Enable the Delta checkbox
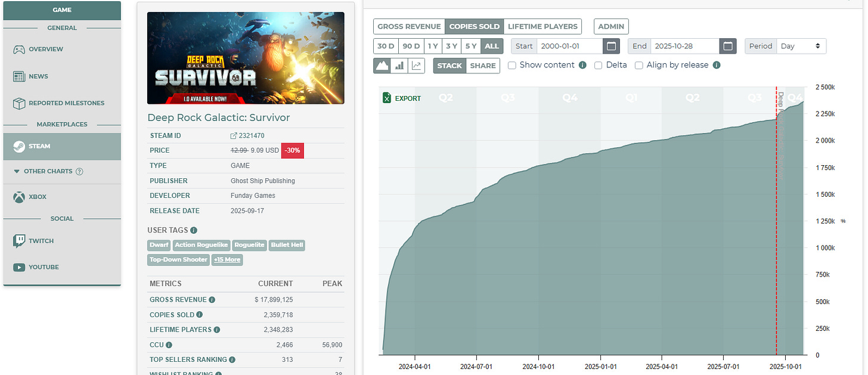This screenshot has width=868, height=375. point(598,65)
